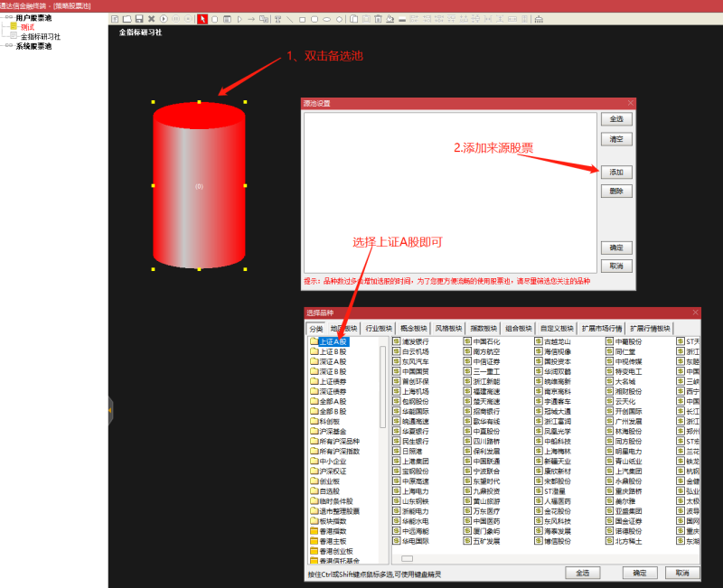The height and width of the screenshot is (588, 723).
Task: Switch to the 分类 tab
Action: (316, 329)
